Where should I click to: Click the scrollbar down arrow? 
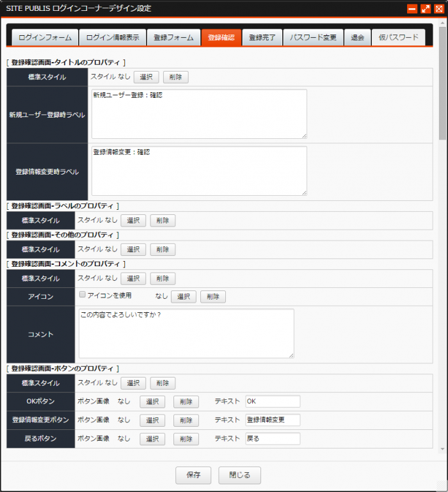point(443,449)
